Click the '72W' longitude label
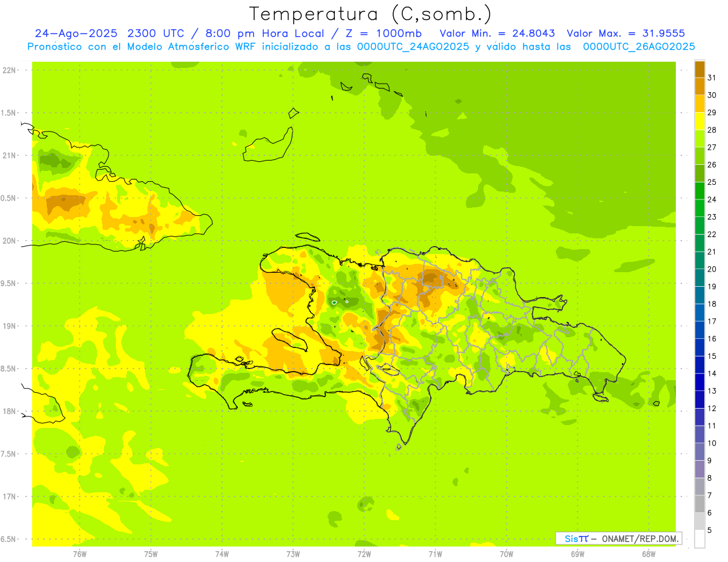Image resolution: width=728 pixels, height=562 pixels. (x=364, y=554)
